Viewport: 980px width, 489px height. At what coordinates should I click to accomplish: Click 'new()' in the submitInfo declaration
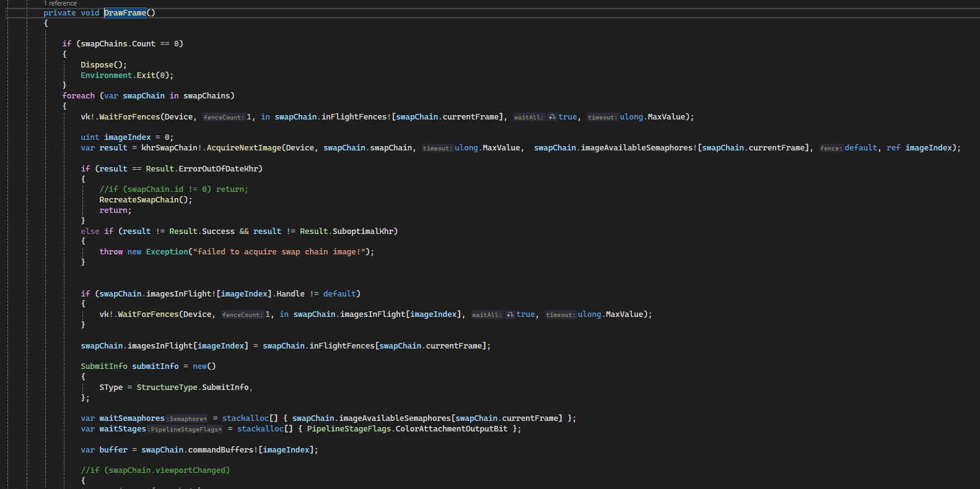(x=204, y=366)
